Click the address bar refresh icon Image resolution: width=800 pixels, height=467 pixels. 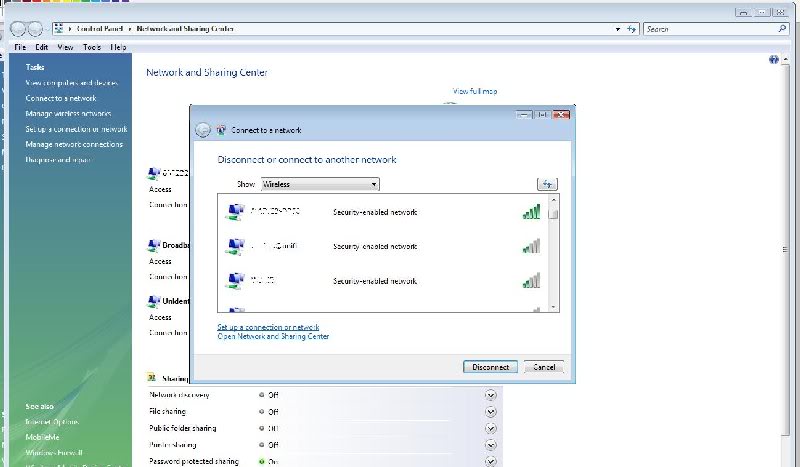click(x=632, y=29)
